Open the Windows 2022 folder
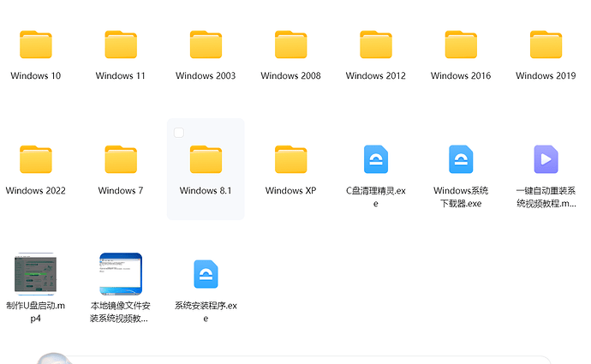This screenshot has height=364, width=591. (x=36, y=160)
